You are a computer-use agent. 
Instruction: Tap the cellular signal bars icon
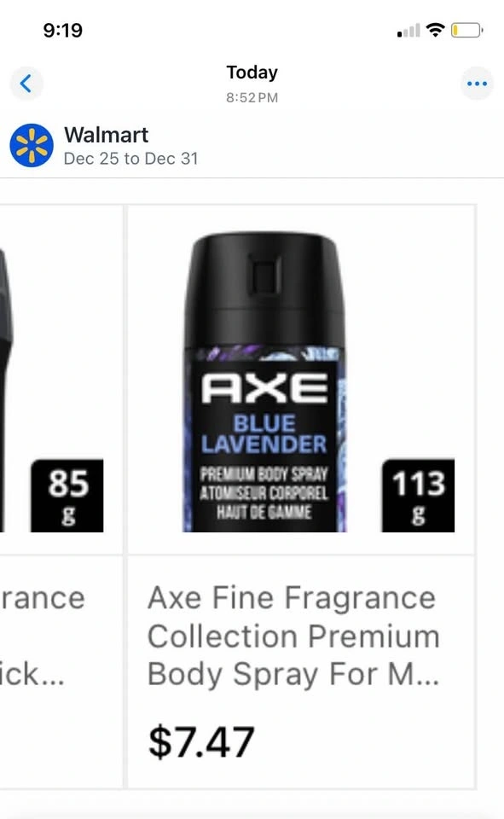[x=408, y=31]
